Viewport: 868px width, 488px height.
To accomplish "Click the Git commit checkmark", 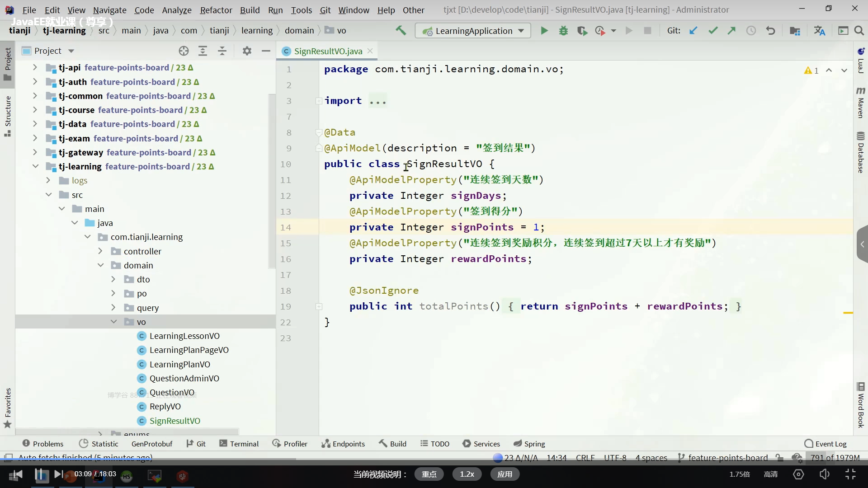I will point(713,31).
